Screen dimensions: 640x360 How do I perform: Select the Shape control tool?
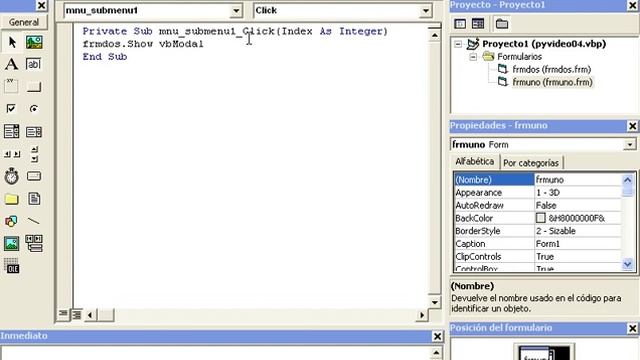(11, 221)
